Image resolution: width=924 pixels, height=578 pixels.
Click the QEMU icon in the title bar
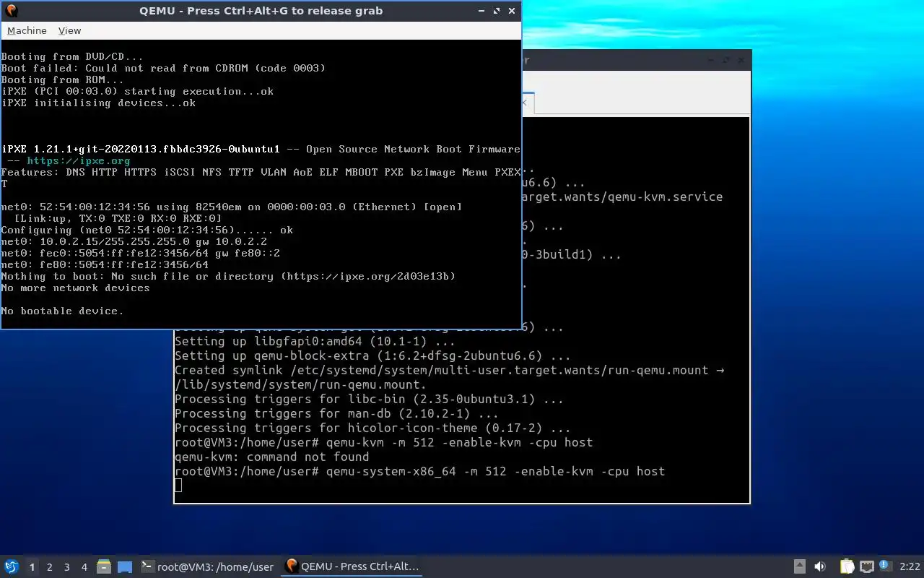[x=11, y=11]
